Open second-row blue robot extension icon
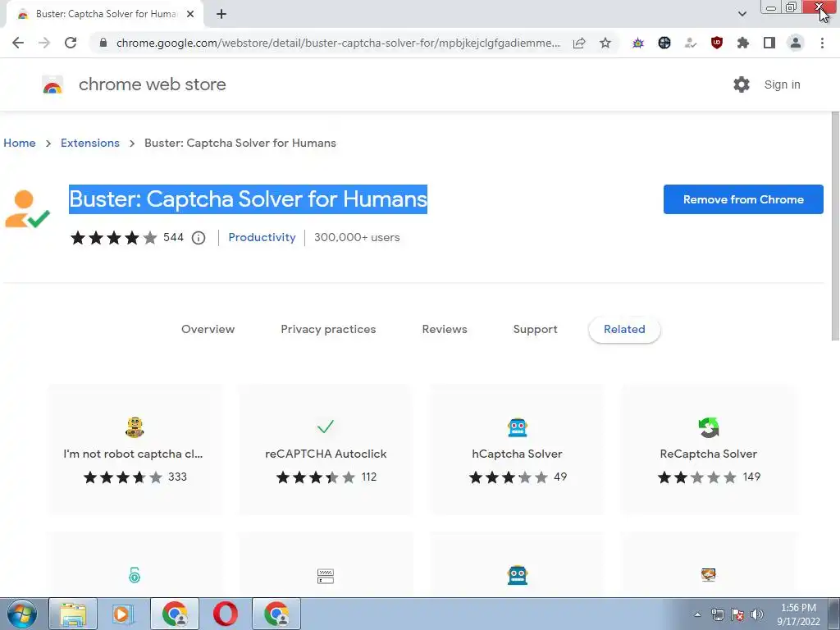Viewport: 840px width, 630px height. click(518, 575)
